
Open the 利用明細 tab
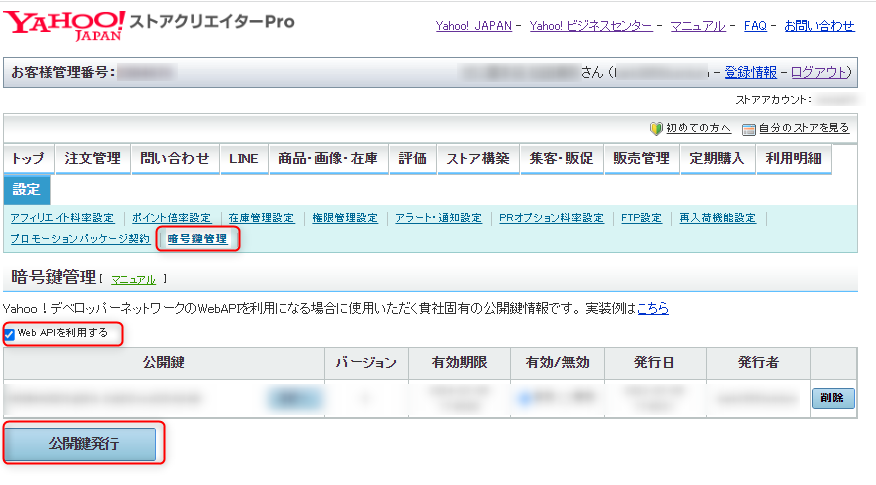[x=794, y=159]
